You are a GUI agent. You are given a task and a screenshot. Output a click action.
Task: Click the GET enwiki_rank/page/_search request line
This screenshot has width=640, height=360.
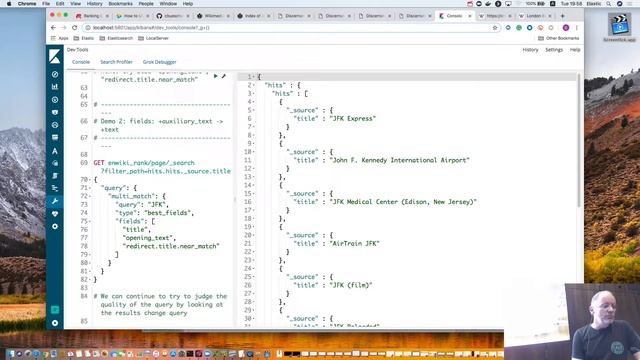pyautogui.click(x=162, y=167)
